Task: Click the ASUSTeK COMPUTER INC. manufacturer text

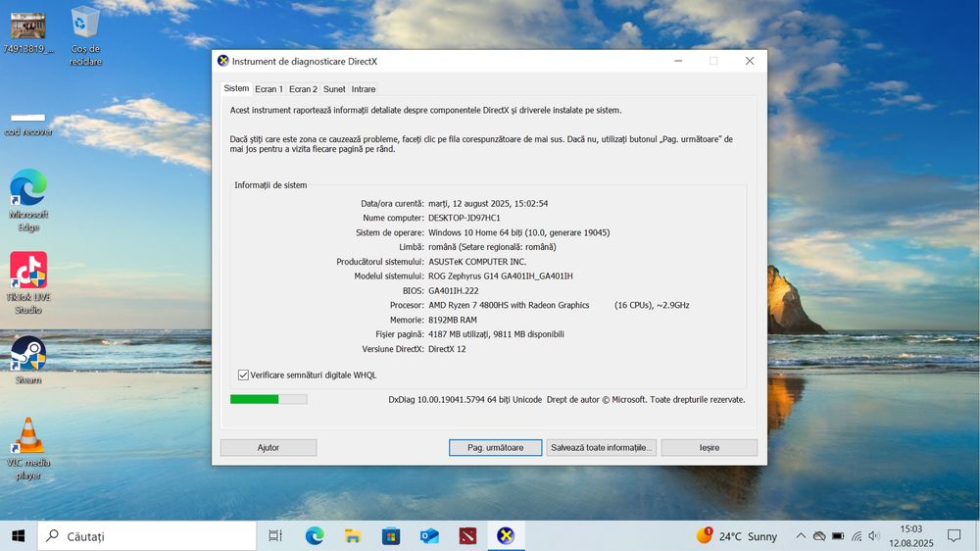Action: (477, 262)
